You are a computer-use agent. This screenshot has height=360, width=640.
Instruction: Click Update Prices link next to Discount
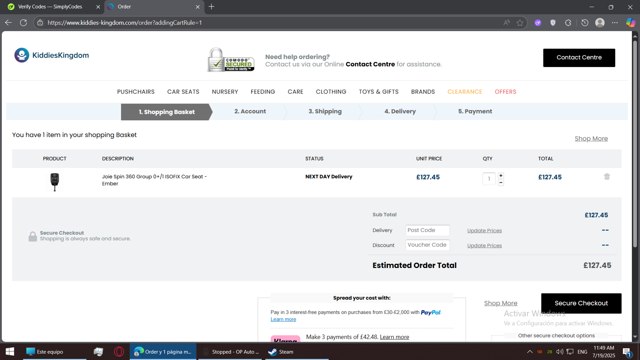484,245
